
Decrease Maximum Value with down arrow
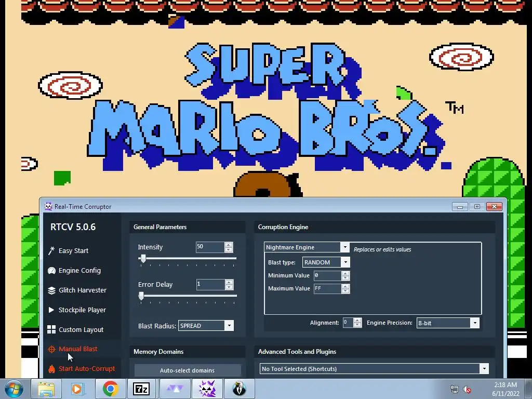click(x=345, y=291)
